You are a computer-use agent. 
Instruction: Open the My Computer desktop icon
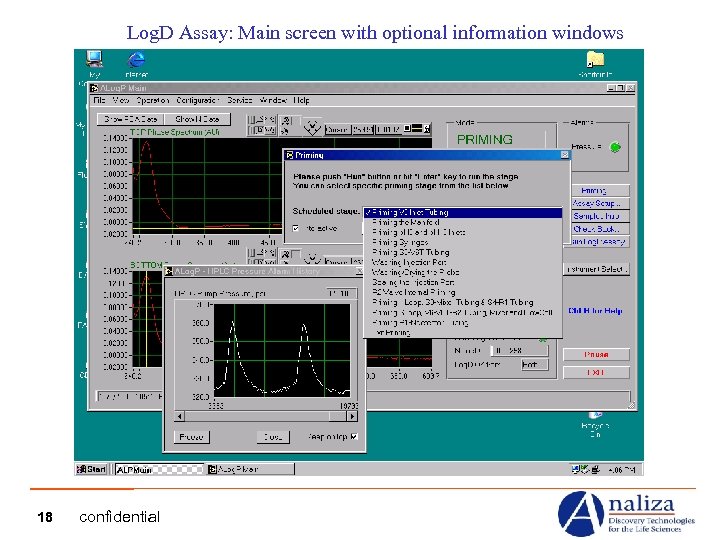pos(94,59)
